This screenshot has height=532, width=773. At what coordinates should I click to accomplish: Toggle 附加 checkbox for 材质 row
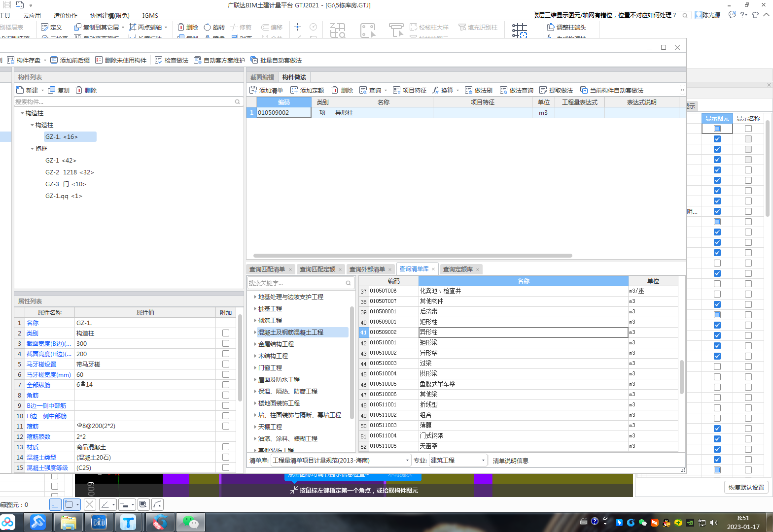point(226,447)
